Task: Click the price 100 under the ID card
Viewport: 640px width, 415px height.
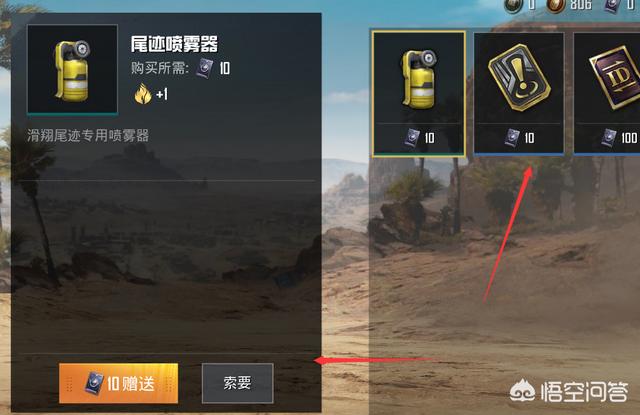Action: (629, 138)
